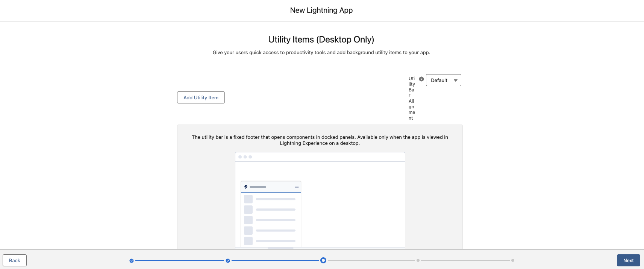Click the Utility Items (Desktop Only) heading
The width and height of the screenshot is (644, 269).
pyautogui.click(x=321, y=40)
